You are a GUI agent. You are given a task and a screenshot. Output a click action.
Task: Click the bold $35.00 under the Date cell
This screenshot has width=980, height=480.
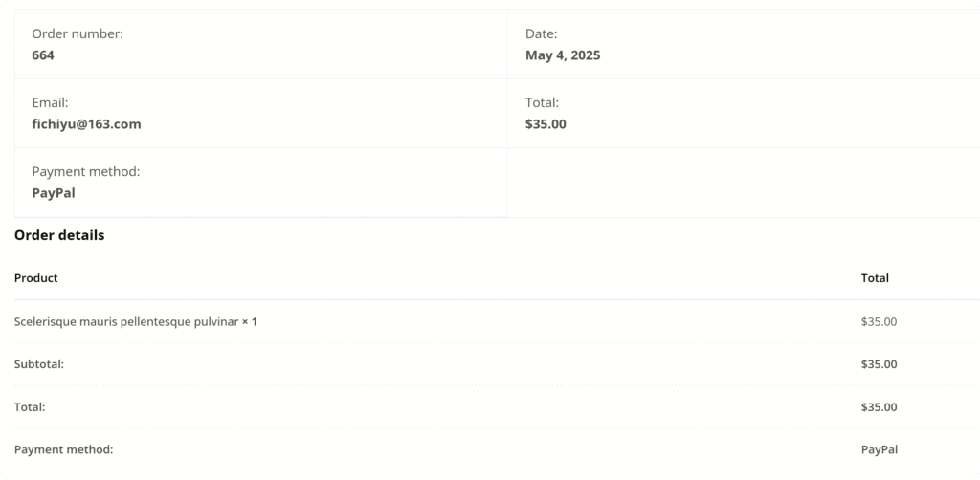[x=546, y=124]
